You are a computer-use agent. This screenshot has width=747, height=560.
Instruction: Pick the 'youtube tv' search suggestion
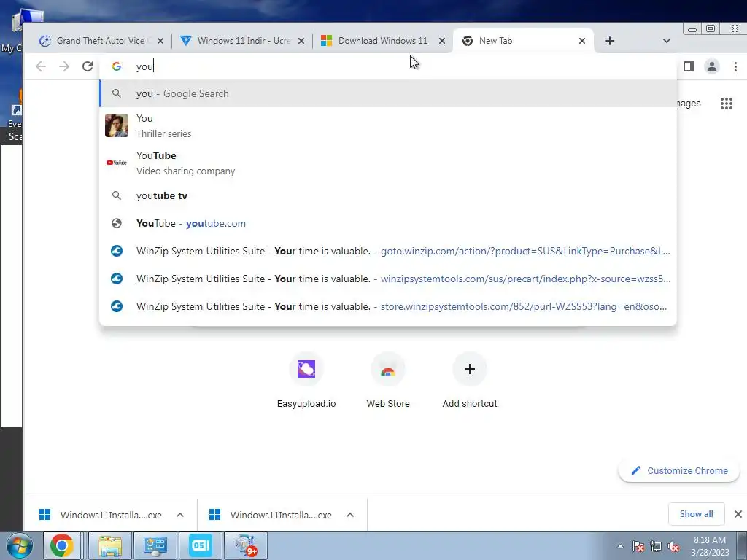point(388,195)
